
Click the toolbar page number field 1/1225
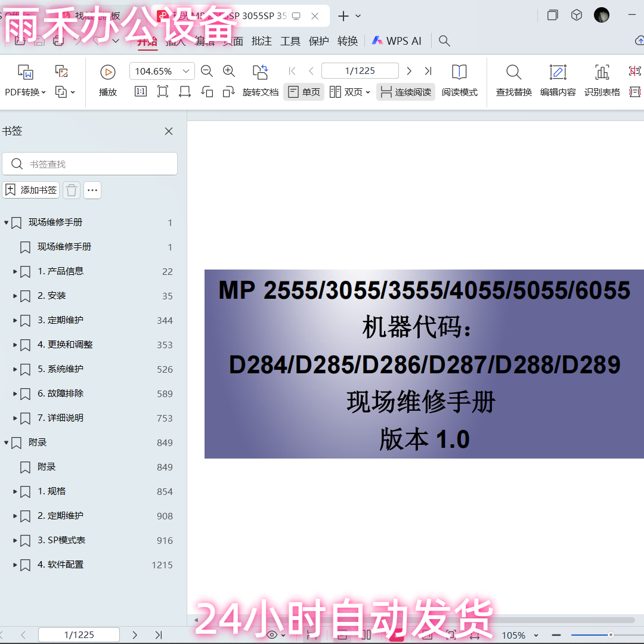point(360,71)
